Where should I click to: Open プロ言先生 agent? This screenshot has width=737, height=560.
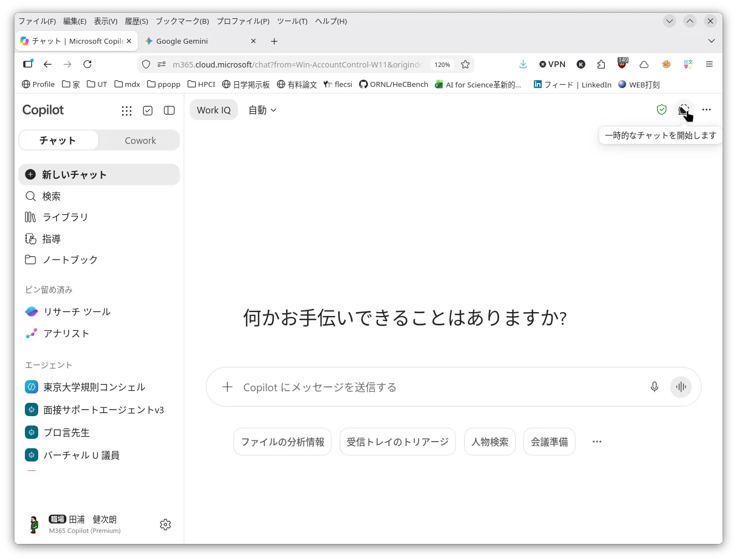tap(99, 432)
